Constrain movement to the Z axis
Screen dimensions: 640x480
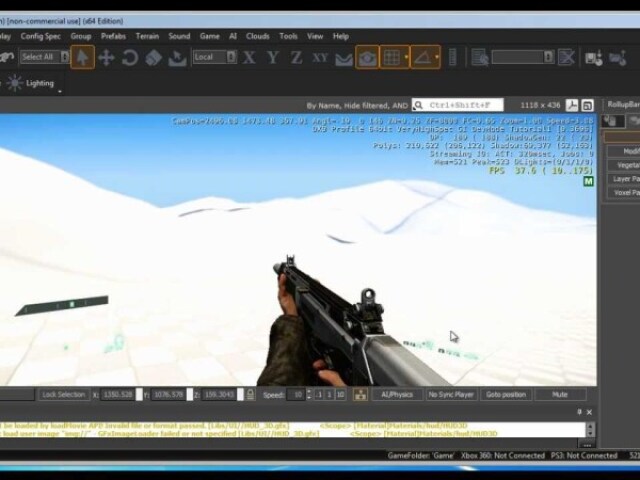click(296, 58)
